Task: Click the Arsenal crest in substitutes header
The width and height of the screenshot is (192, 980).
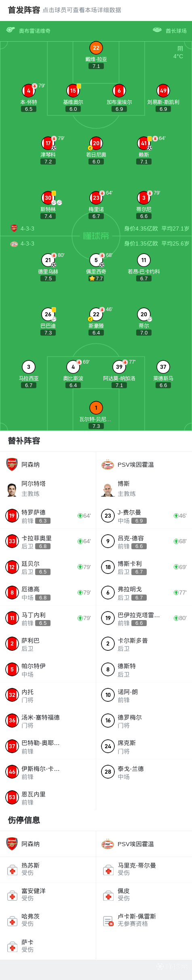Action: point(12,464)
